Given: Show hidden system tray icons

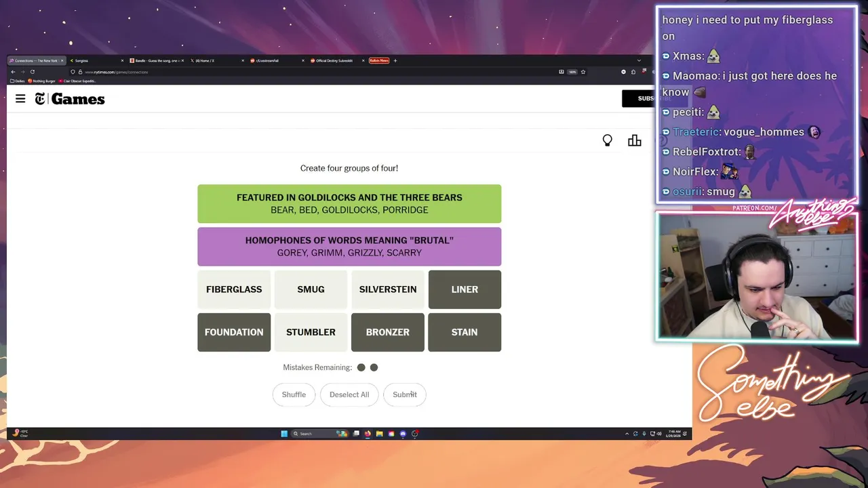Looking at the screenshot, I should tap(627, 434).
